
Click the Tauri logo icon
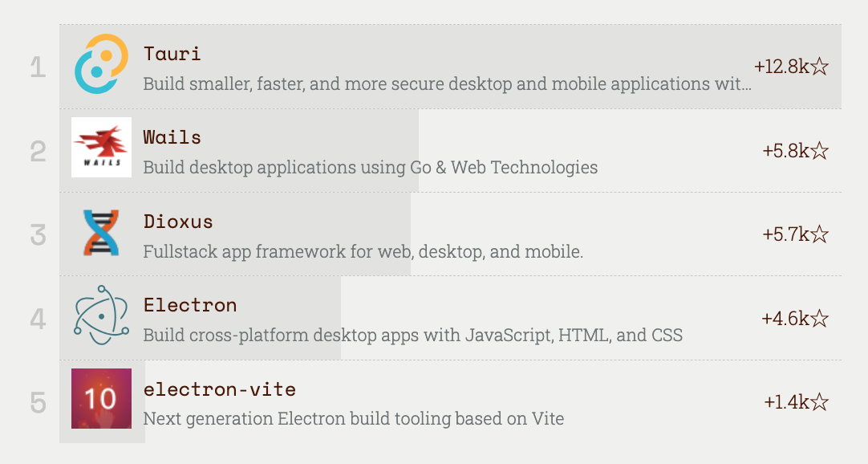pos(101,63)
